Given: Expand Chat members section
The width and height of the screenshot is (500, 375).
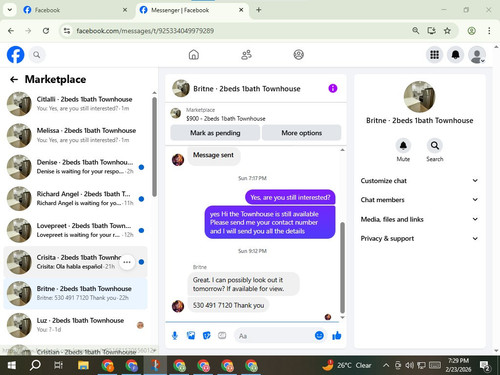Looking at the screenshot, I should 419,200.
